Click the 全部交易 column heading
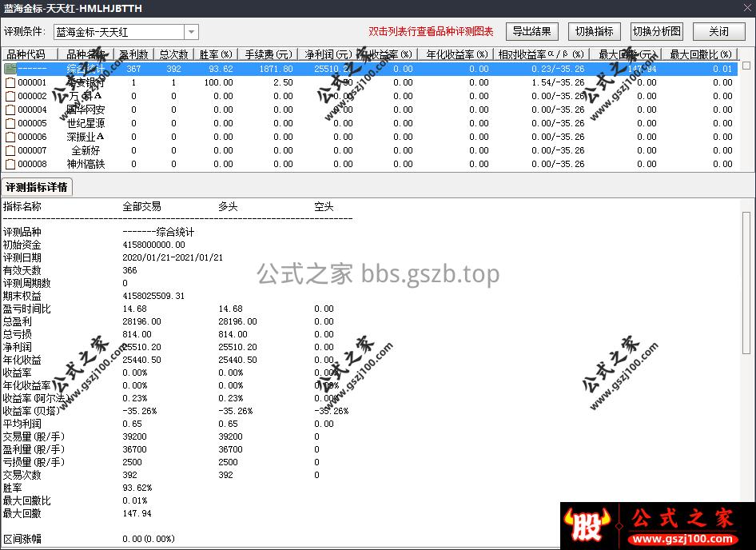Image resolution: width=756 pixels, height=550 pixels. pyautogui.click(x=141, y=206)
